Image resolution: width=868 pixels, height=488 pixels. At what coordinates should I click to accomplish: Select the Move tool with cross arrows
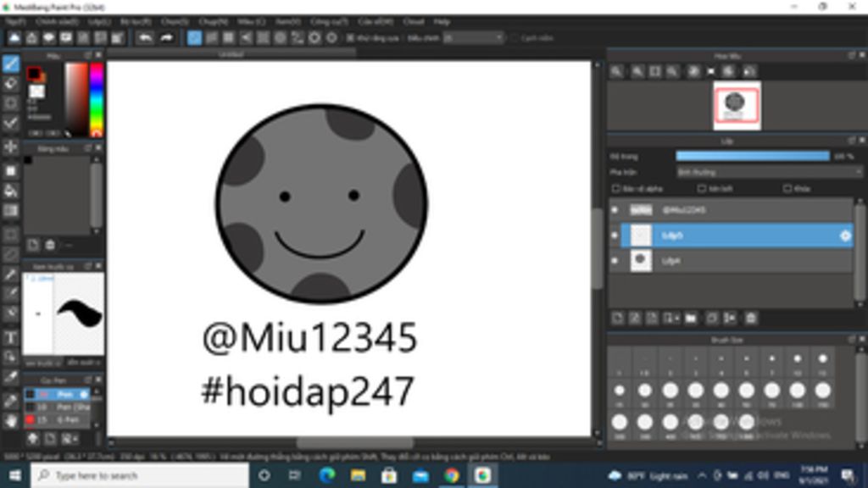pyautogui.click(x=10, y=147)
